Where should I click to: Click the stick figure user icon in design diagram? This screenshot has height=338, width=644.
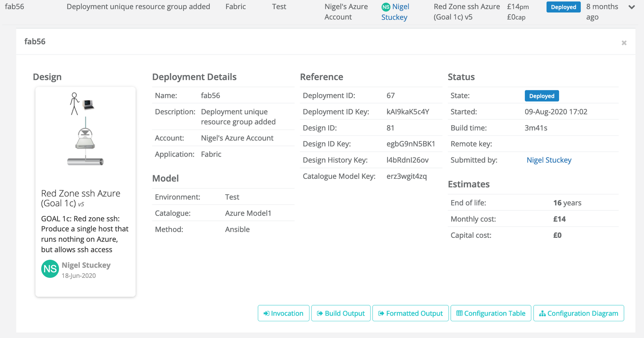tap(74, 104)
